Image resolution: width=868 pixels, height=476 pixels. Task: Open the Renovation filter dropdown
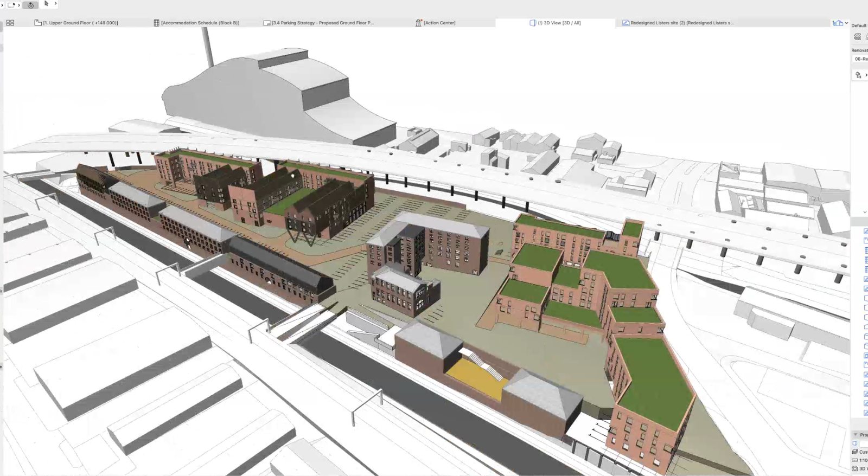coord(860,59)
